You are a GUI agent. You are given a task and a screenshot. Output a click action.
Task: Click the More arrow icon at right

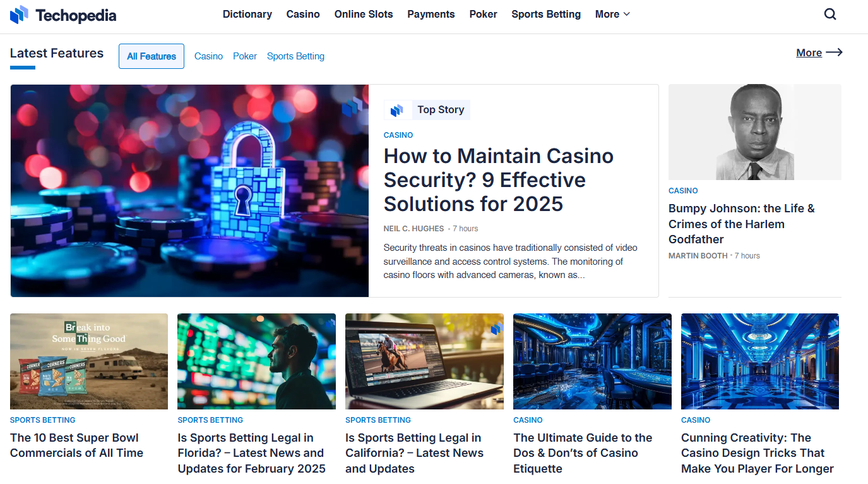pyautogui.click(x=835, y=52)
